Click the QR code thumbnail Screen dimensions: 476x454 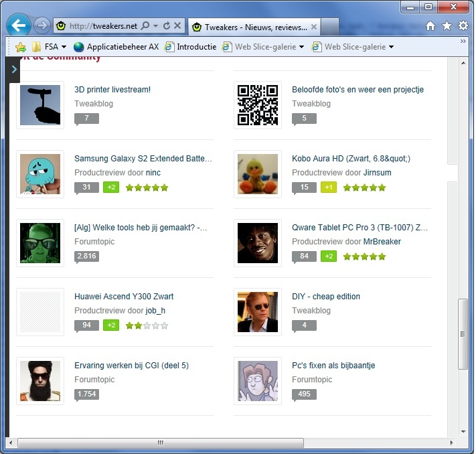tap(258, 105)
